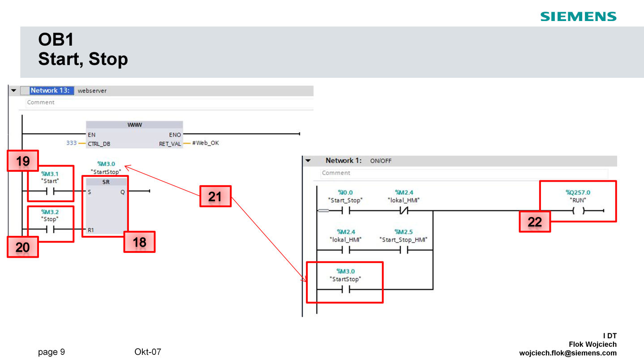Select the lokal_HMI contact in second branch
Screen dimensions: 644x362
coord(345,250)
